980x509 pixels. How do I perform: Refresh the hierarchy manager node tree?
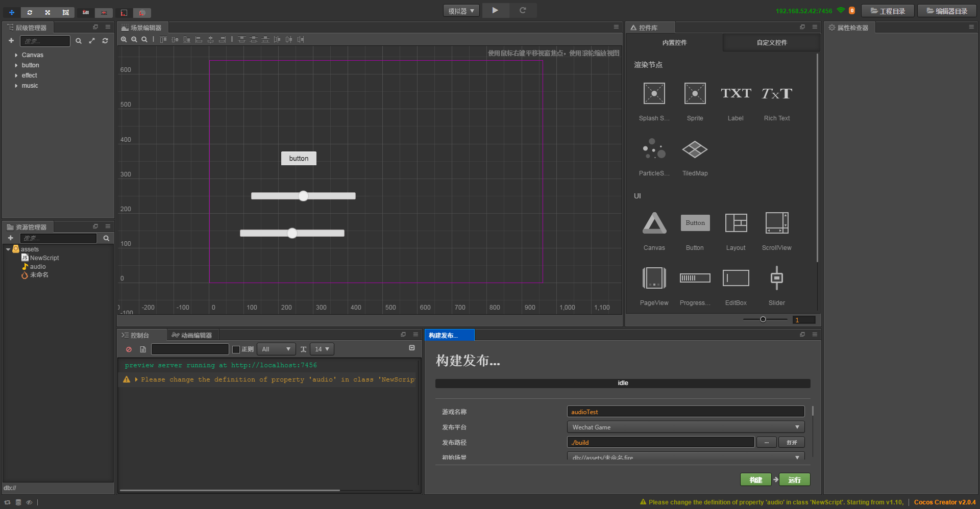coord(105,41)
